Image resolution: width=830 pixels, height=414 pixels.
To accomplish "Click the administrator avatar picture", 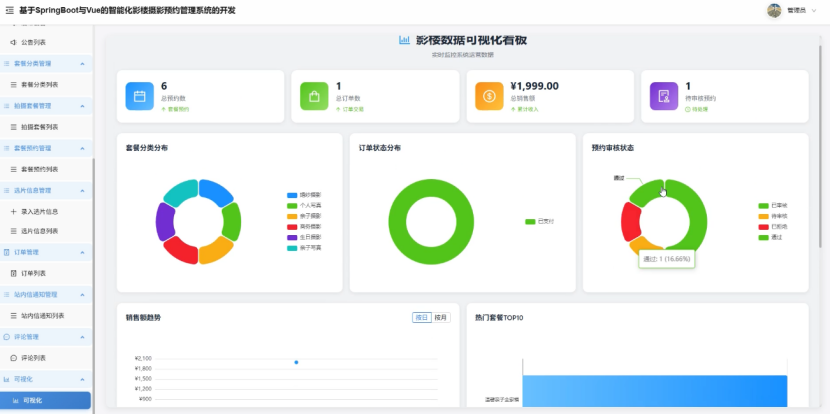I will (x=774, y=11).
